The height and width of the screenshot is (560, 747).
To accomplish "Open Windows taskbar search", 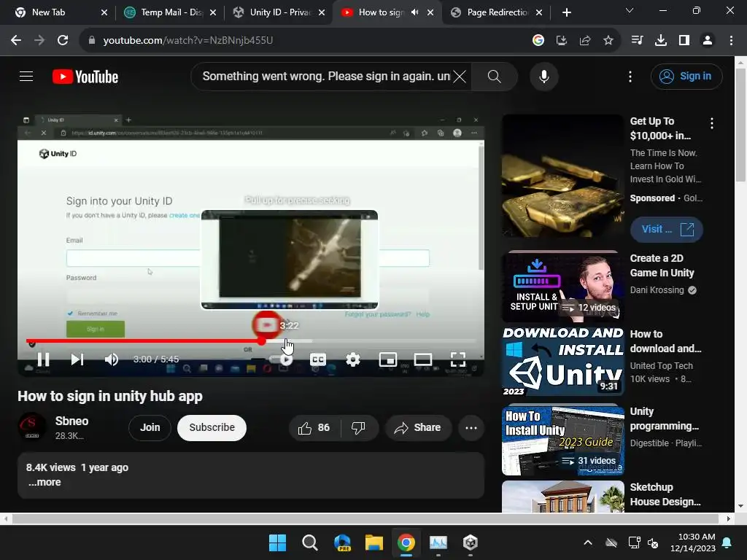I will click(x=309, y=542).
